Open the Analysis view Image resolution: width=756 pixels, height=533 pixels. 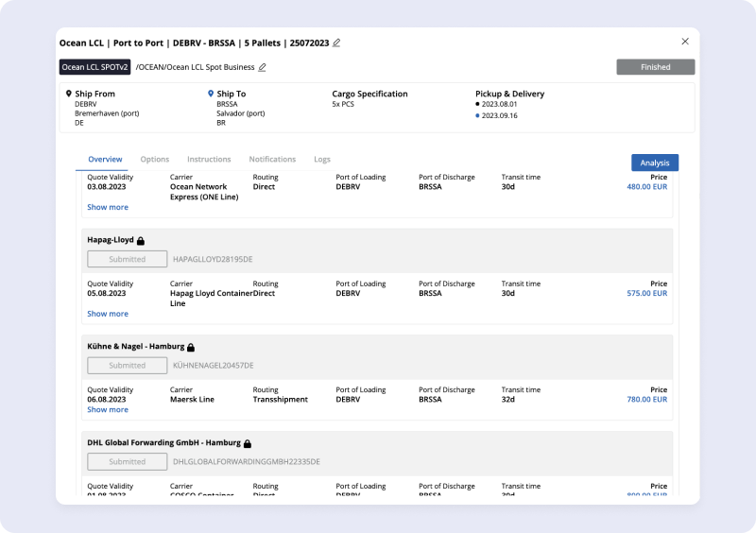pos(655,163)
